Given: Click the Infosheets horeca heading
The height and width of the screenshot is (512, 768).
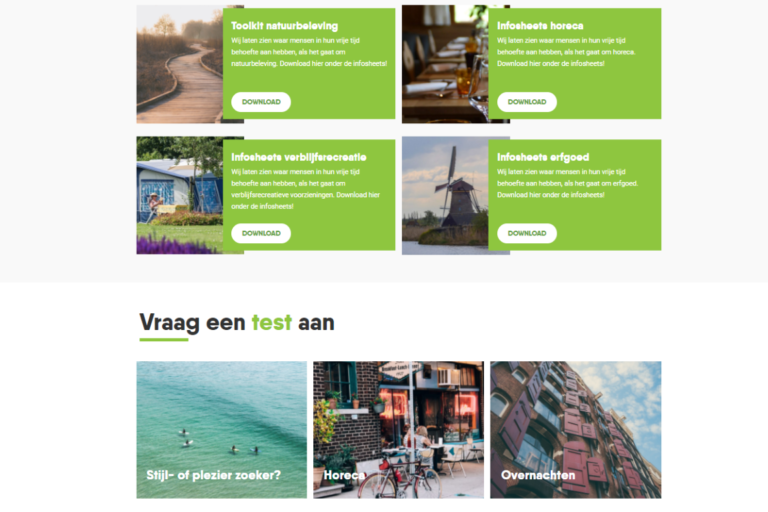Looking at the screenshot, I should [x=540, y=26].
